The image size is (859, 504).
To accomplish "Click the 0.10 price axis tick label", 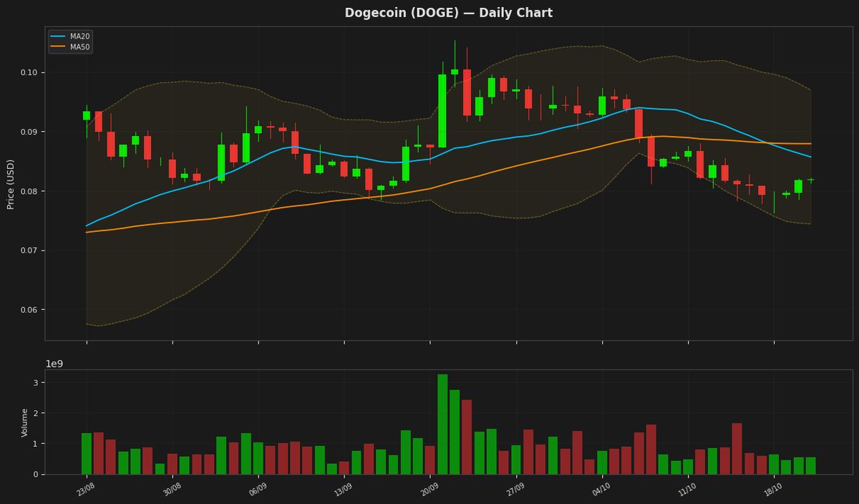I will tap(30, 73).
